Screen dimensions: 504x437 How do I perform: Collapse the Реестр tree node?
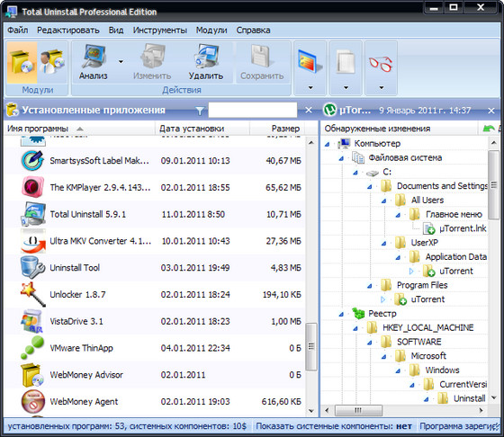coord(341,314)
